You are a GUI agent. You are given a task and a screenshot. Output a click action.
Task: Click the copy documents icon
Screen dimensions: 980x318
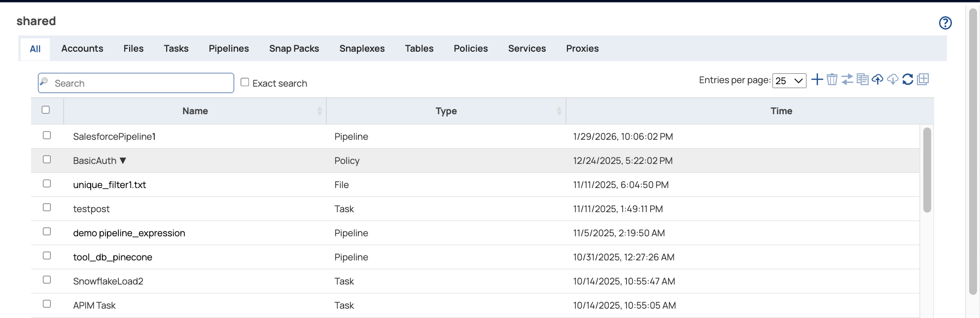click(862, 79)
